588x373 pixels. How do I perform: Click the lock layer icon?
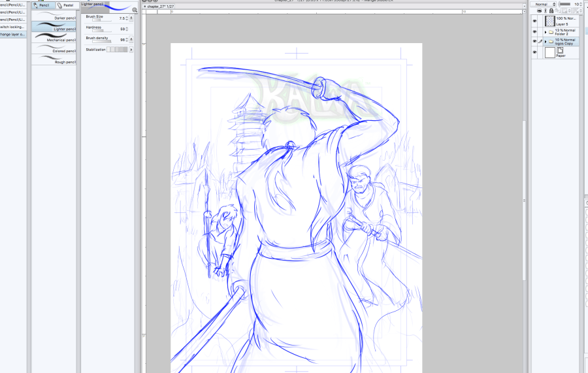pyautogui.click(x=552, y=10)
